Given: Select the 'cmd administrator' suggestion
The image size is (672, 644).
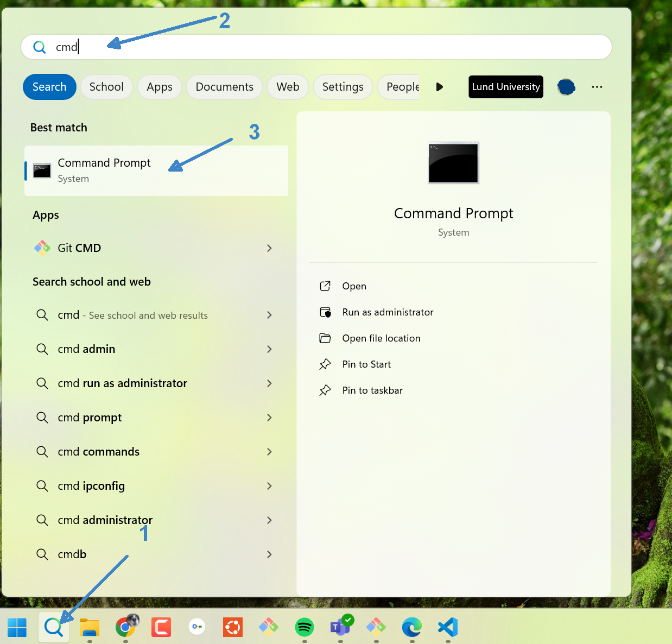Looking at the screenshot, I should [x=156, y=520].
